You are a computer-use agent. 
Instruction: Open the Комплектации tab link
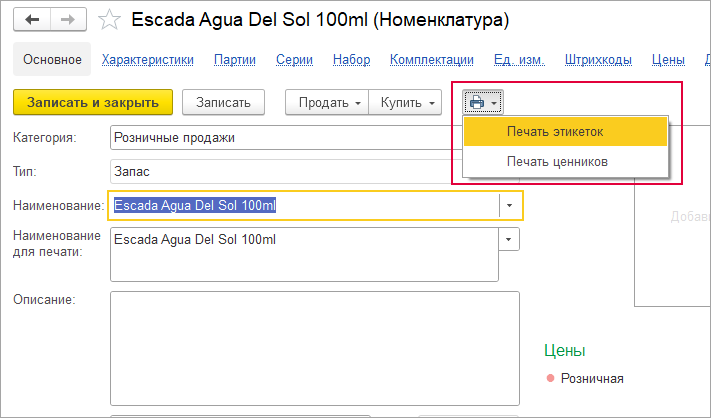432,59
